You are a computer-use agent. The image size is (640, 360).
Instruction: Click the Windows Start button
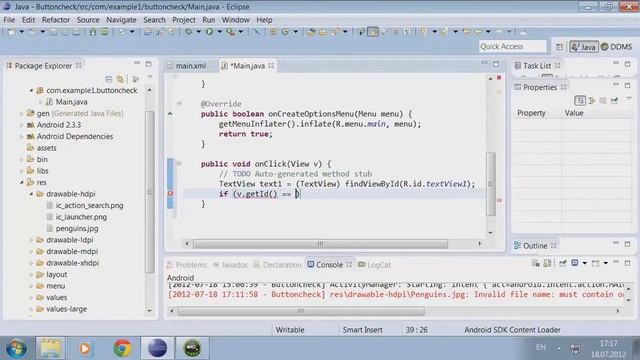(x=16, y=348)
